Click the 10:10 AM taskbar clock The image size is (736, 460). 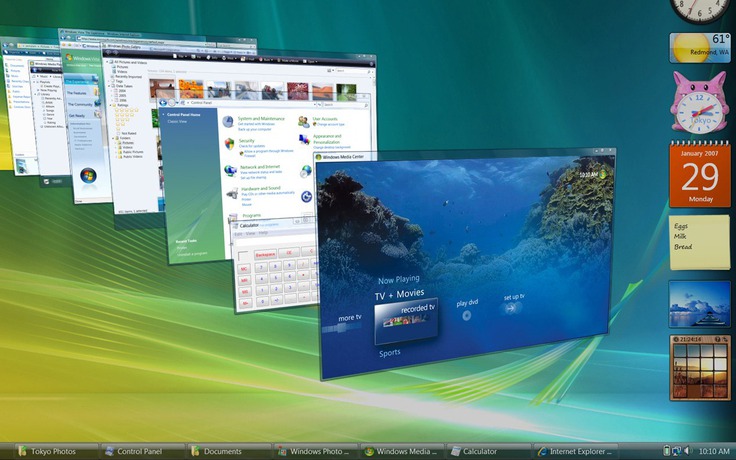714,451
